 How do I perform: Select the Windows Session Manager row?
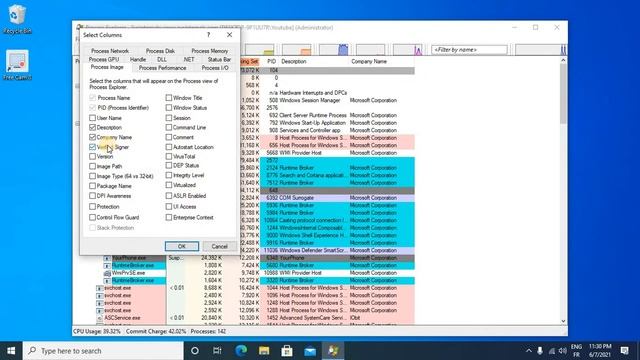click(x=337, y=100)
